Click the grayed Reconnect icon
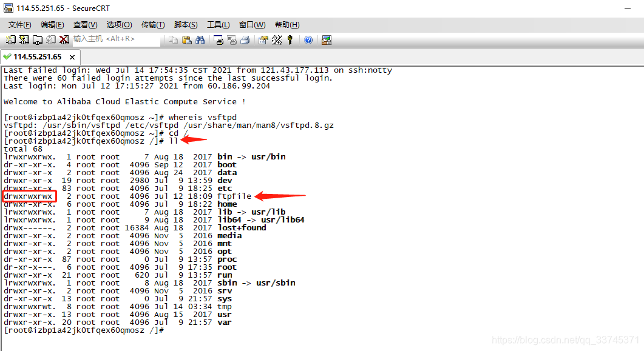This screenshot has width=644, height=351. pos(51,40)
